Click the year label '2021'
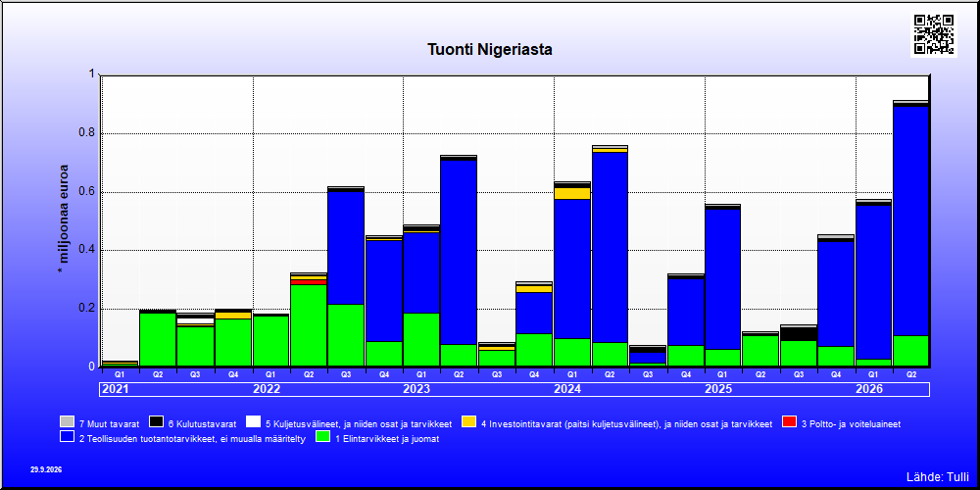 115,389
